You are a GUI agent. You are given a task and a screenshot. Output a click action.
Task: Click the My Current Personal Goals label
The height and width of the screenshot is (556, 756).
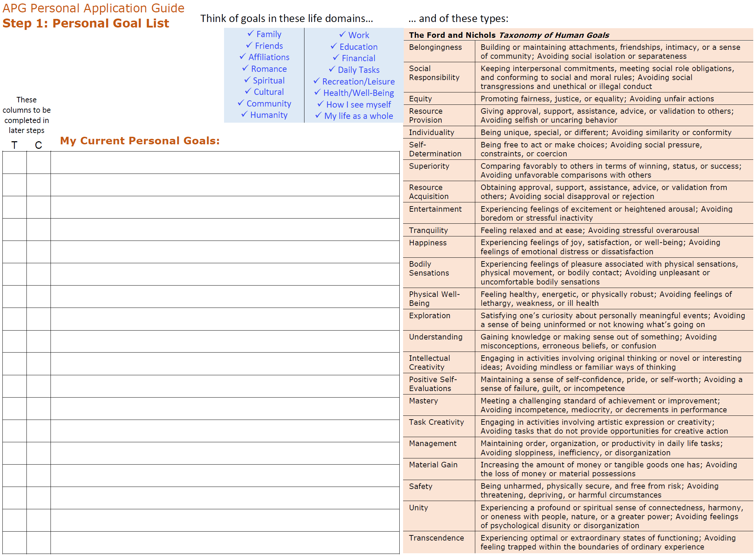point(140,140)
